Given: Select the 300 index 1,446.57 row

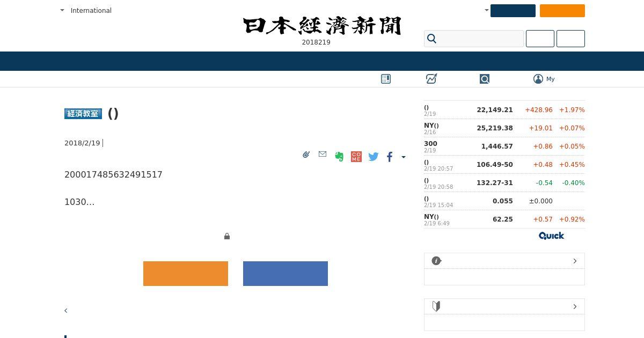Looking at the screenshot, I should (x=504, y=146).
